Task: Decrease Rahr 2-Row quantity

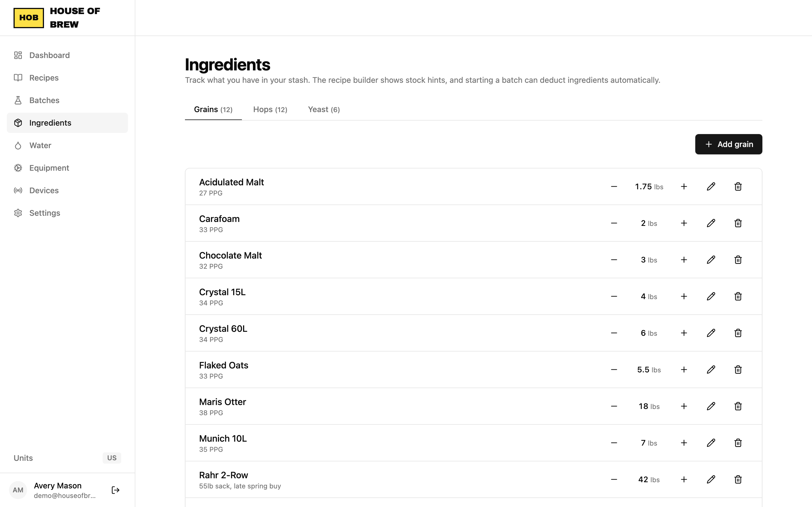Action: [614, 479]
